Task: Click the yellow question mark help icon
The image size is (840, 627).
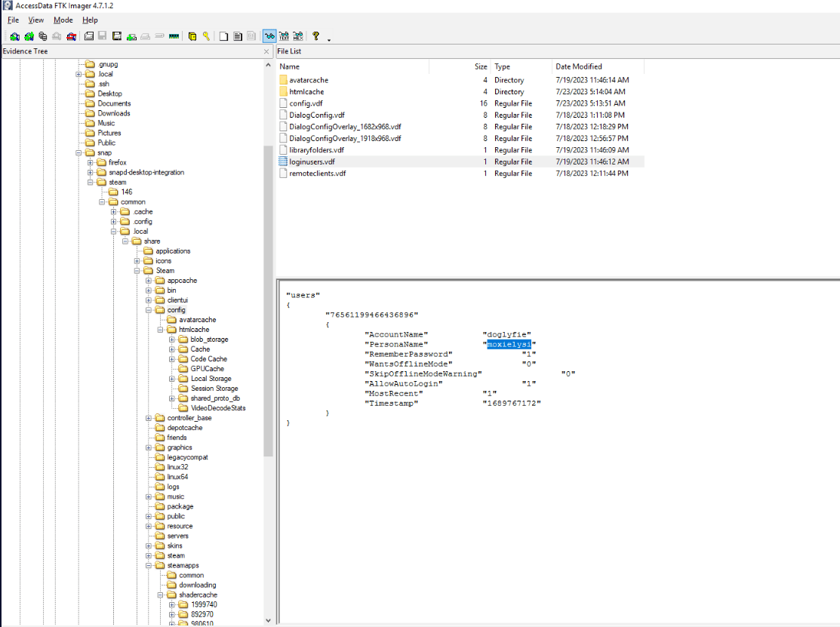Action: pyautogui.click(x=315, y=36)
